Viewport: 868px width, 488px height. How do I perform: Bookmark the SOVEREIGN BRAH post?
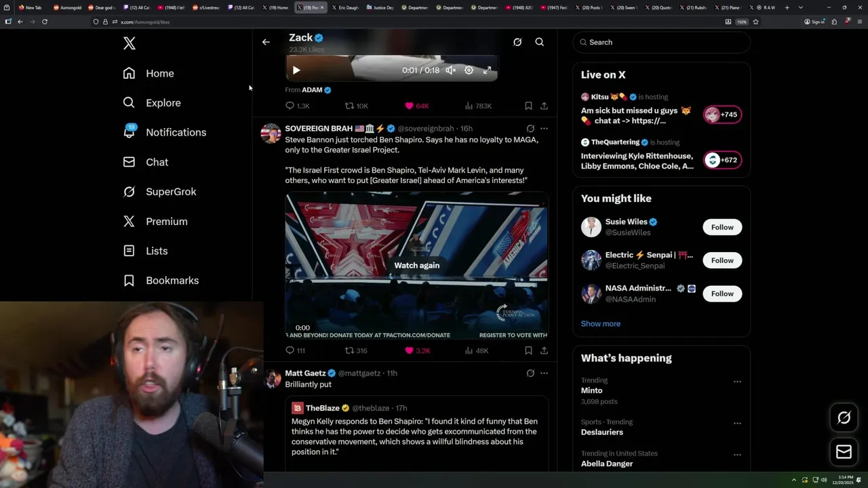click(528, 350)
